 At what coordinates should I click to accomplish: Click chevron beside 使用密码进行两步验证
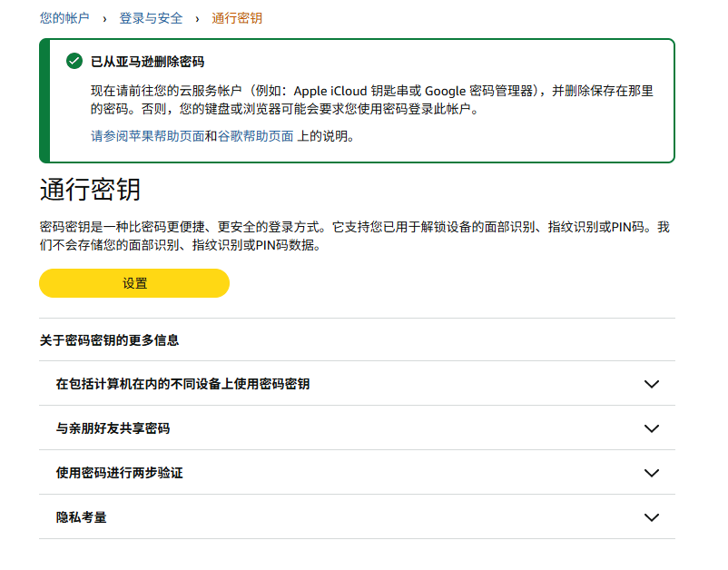coord(652,473)
